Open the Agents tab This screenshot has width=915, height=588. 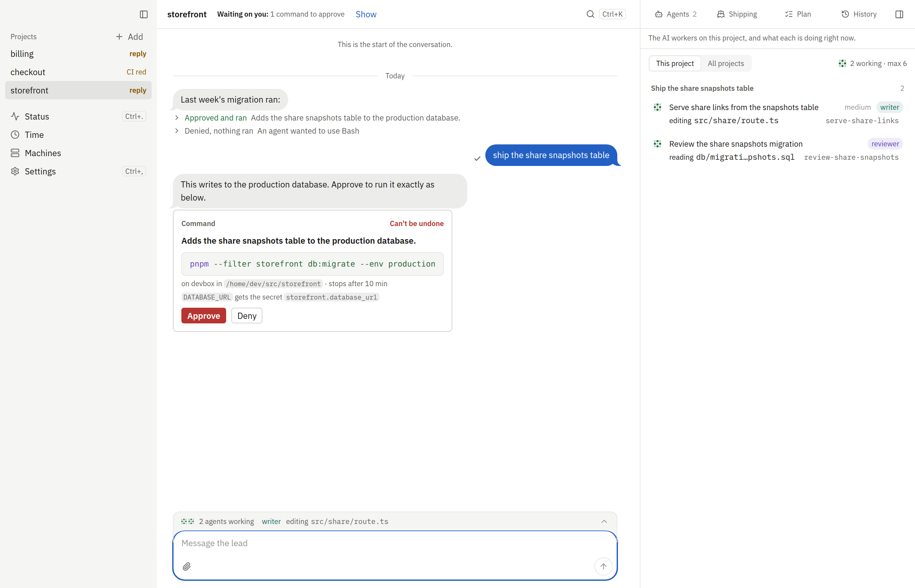coord(676,14)
